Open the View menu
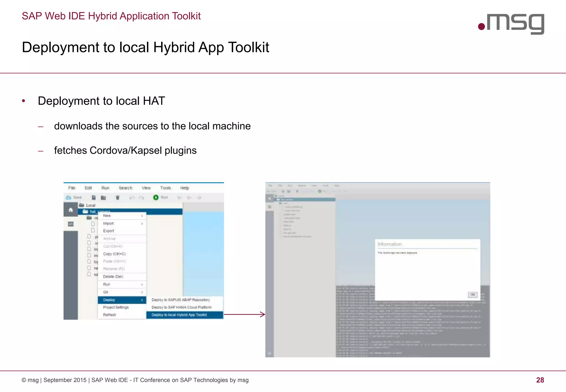Screen dimensions: 566x392 (146, 188)
